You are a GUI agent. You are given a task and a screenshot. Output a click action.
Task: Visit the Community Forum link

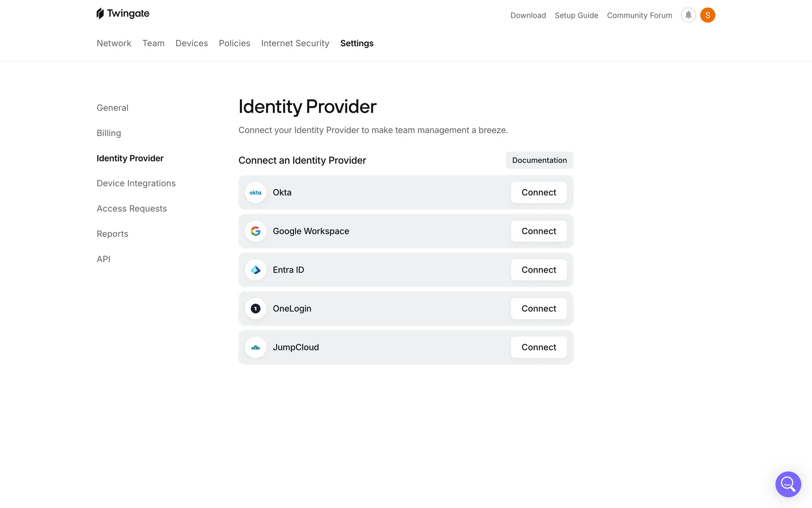[639, 15]
